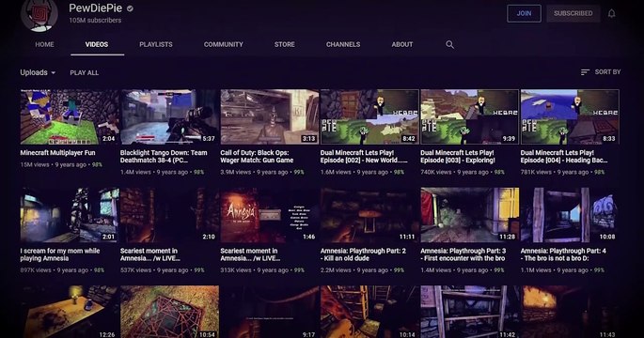Image resolution: width=644 pixels, height=338 pixels.
Task: Switch to the HOME tab
Action: [44, 44]
